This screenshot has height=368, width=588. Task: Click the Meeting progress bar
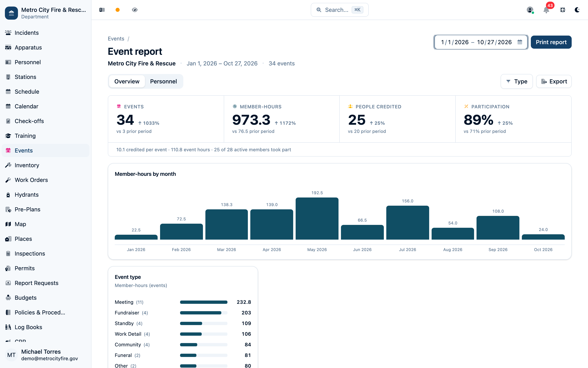pyautogui.click(x=204, y=302)
